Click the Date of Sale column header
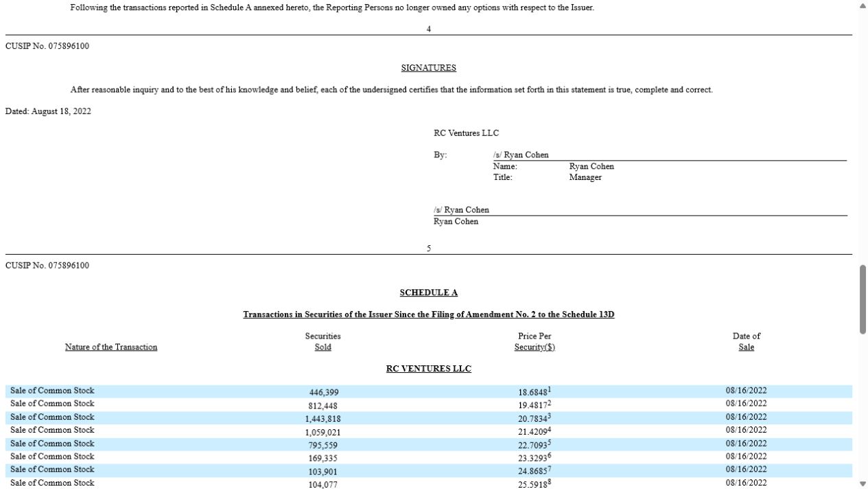Image resolution: width=868 pixels, height=489 pixels. coord(747,341)
